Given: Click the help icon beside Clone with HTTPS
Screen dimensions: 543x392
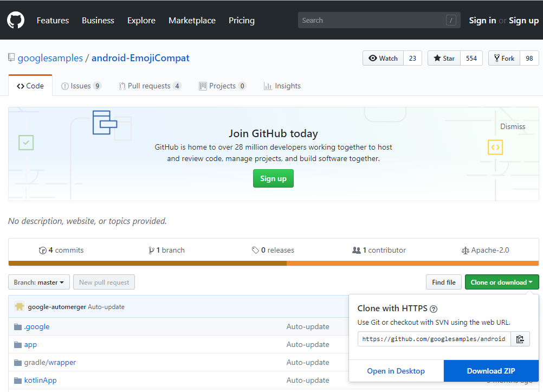Looking at the screenshot, I should tap(434, 309).
